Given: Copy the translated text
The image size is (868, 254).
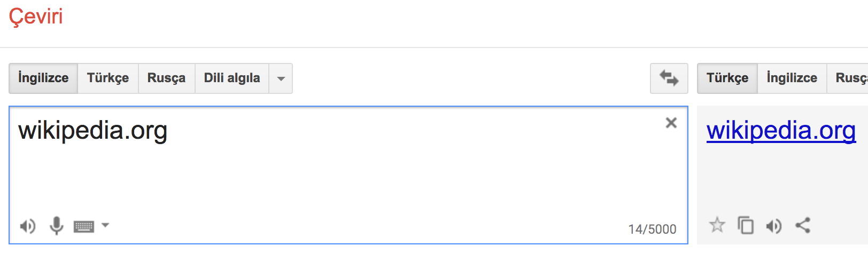Looking at the screenshot, I should 746,225.
